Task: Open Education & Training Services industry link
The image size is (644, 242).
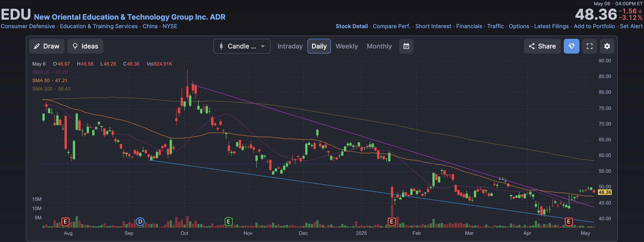Action: [99, 26]
